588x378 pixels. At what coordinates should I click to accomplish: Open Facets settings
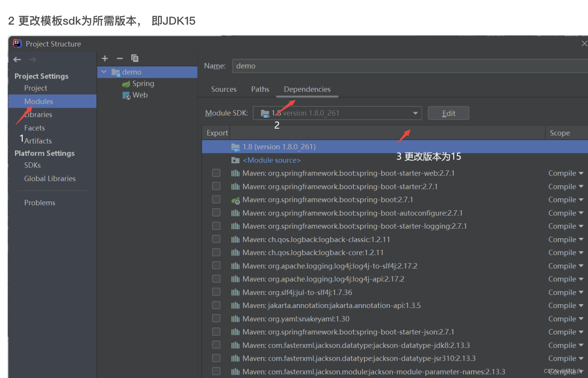click(x=34, y=128)
